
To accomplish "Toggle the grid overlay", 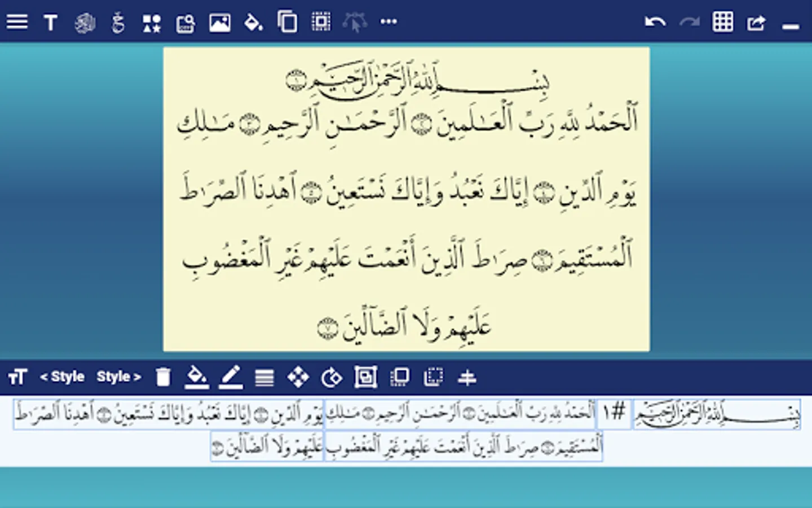I will pos(723,23).
